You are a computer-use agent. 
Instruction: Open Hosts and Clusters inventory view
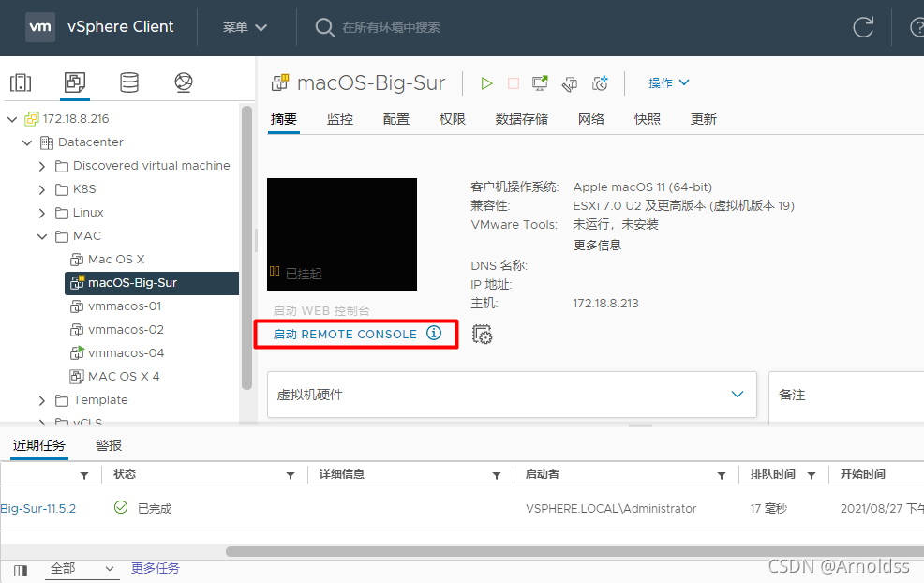pyautogui.click(x=21, y=82)
